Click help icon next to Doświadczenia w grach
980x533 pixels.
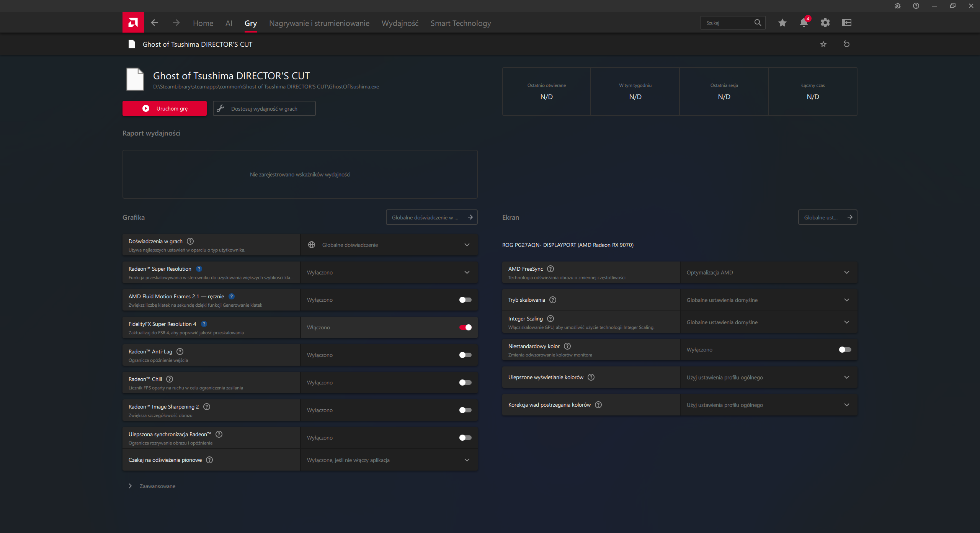[190, 241]
